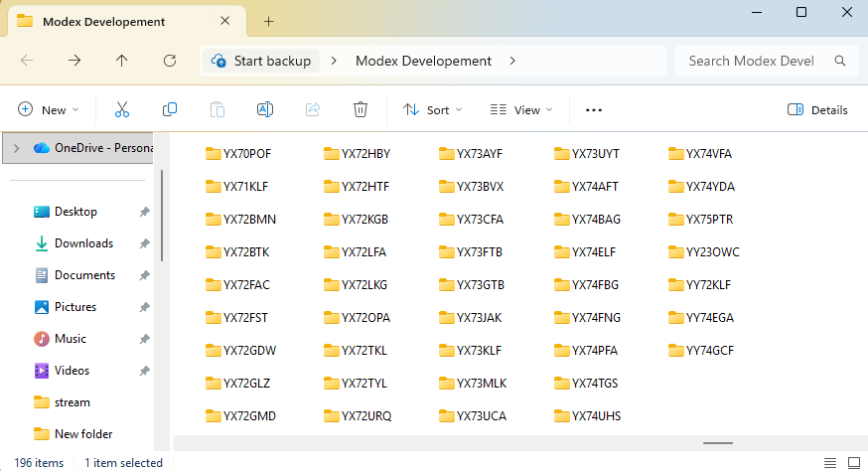
Task: Open the See more ellipsis menu
Action: [594, 110]
